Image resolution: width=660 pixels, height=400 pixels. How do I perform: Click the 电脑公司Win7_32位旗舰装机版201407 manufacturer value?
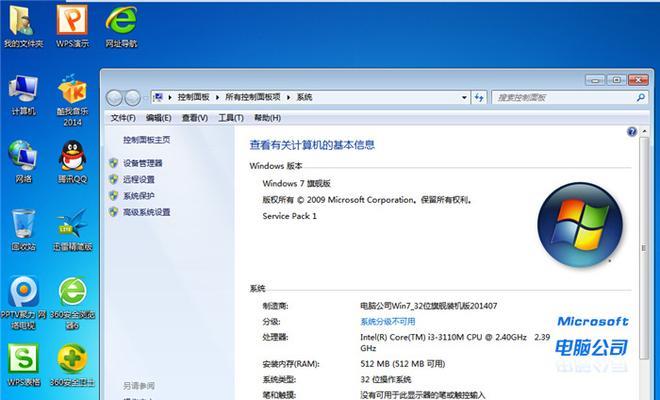point(428,306)
